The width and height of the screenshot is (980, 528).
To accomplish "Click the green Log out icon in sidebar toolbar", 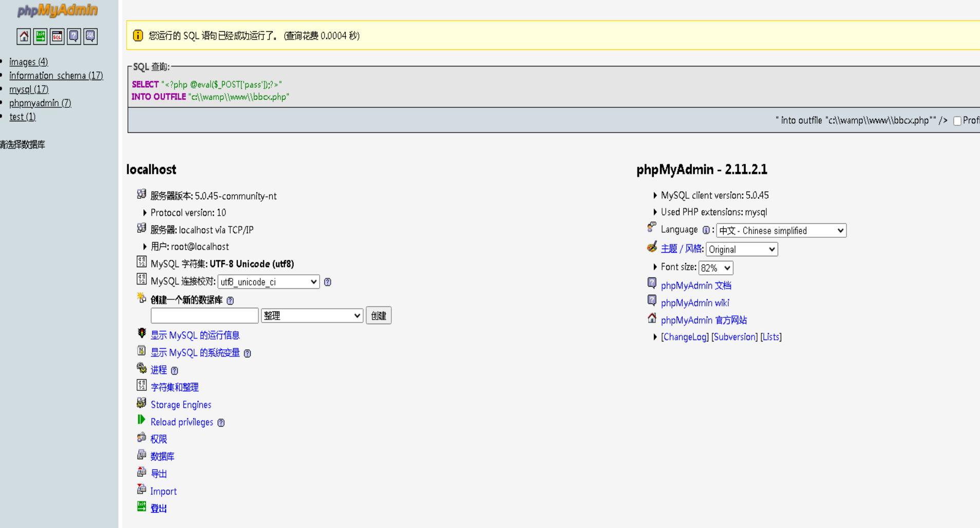I will (40, 36).
